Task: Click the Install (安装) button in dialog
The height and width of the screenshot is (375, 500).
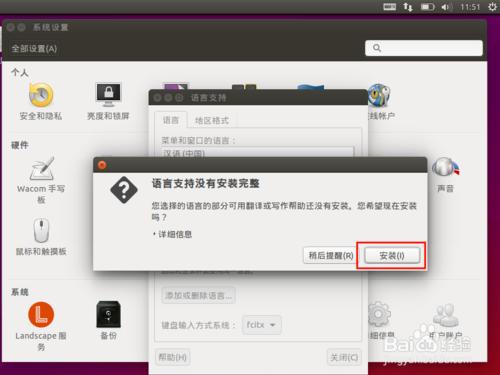Action: point(392,256)
